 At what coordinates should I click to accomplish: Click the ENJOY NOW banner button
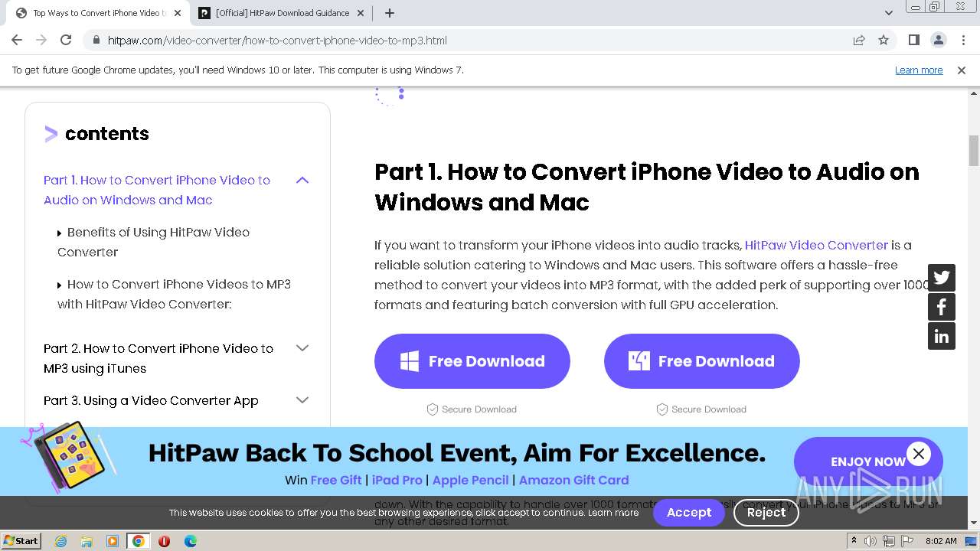[868, 461]
